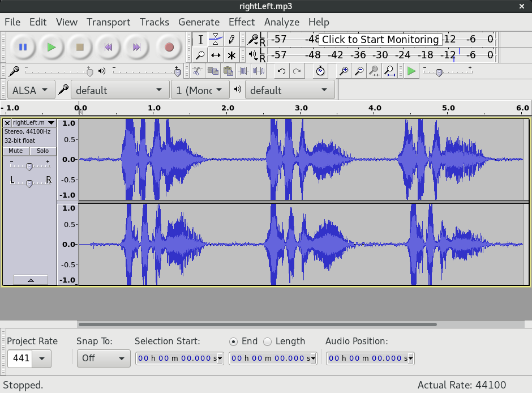Open the Generate menu
This screenshot has height=393, width=532.
tap(199, 22)
